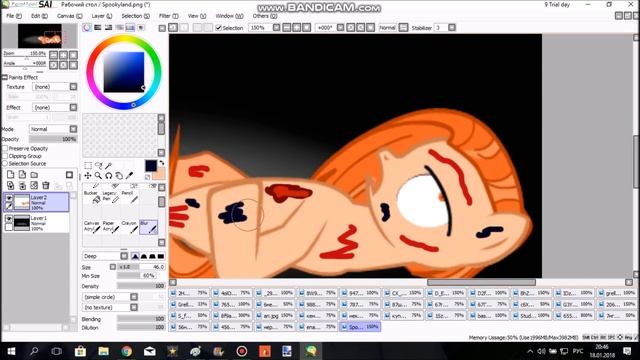Open the Filter menu
Image resolution: width=640 pixels, height=360 pixels.
[x=169, y=16]
